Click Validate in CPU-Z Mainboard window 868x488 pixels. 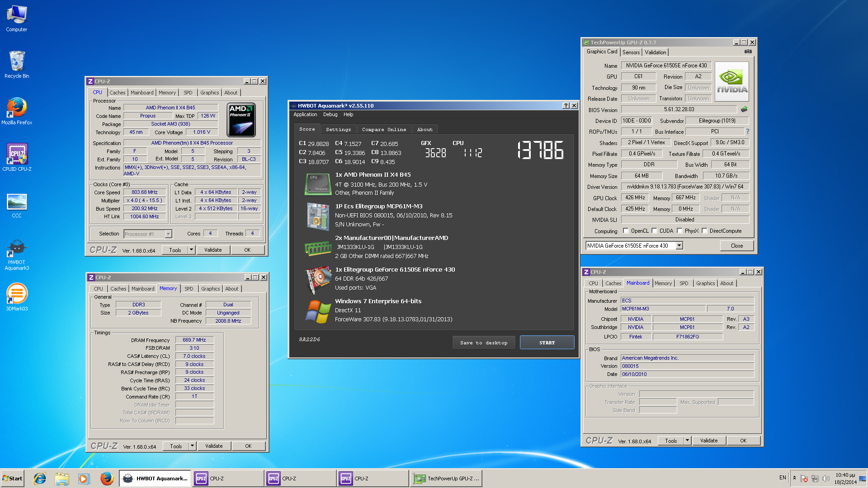pyautogui.click(x=709, y=441)
